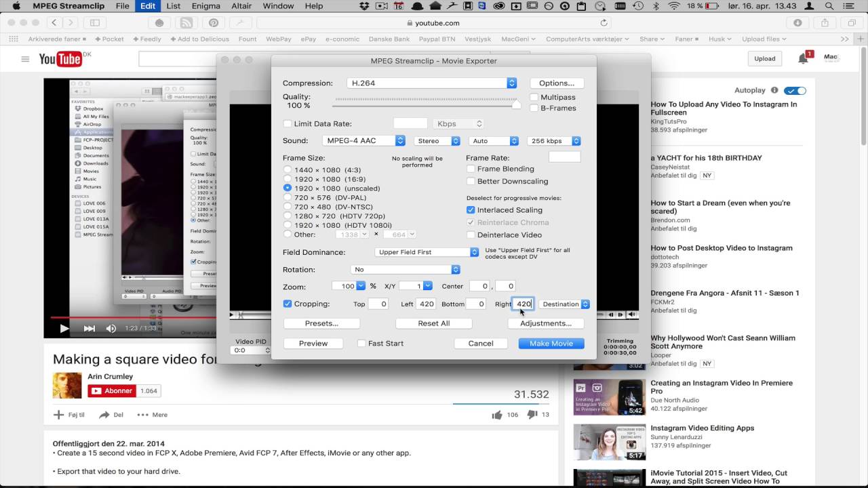The width and height of the screenshot is (868, 488).
Task: Open the Window menu
Action: click(278, 6)
